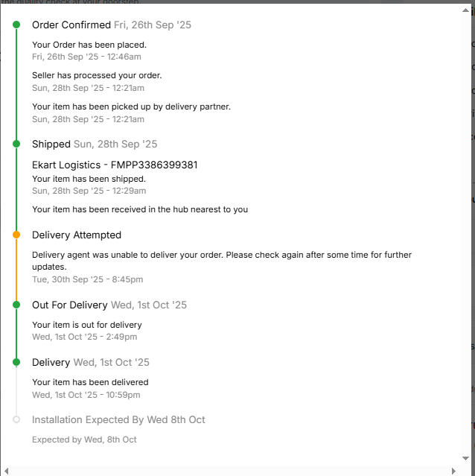The width and height of the screenshot is (475, 476).
Task: Click the 'Wed, 1st Oct '25 - 10:59pm' timestamp
Action: click(86, 395)
